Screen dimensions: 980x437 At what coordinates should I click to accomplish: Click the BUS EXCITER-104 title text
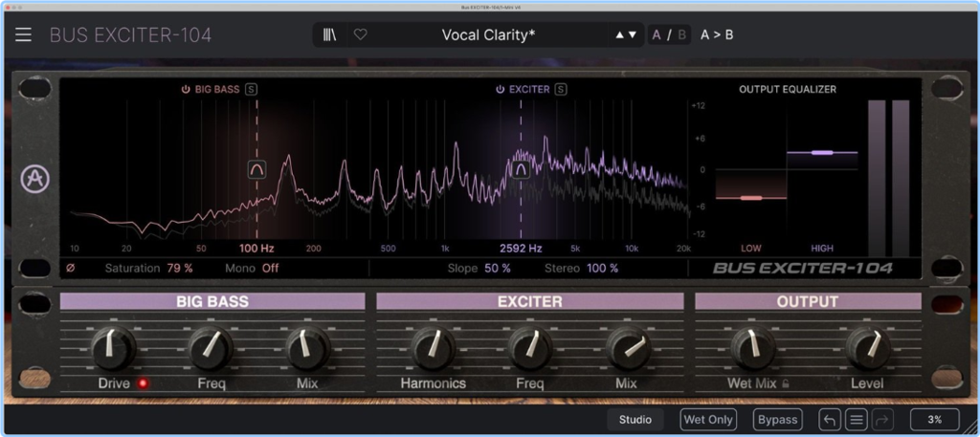[130, 35]
